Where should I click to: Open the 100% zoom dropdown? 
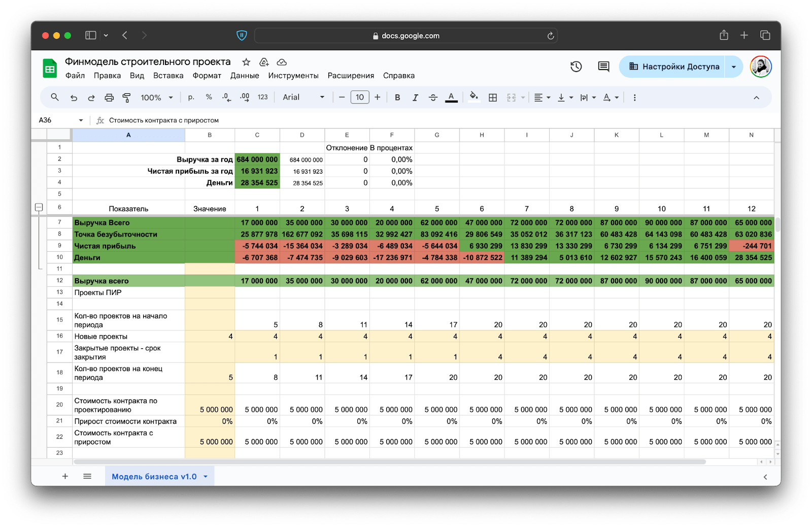[x=157, y=97]
